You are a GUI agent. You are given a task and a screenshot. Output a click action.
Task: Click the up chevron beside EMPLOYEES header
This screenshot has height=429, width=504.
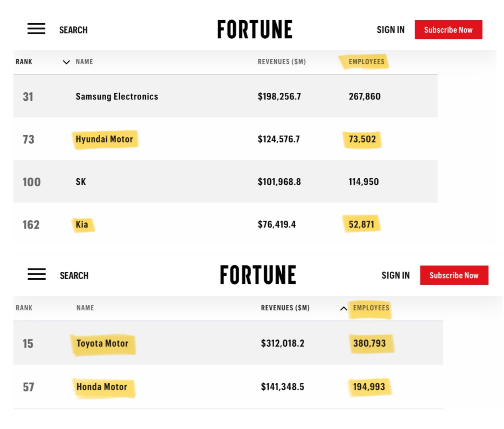tap(344, 308)
